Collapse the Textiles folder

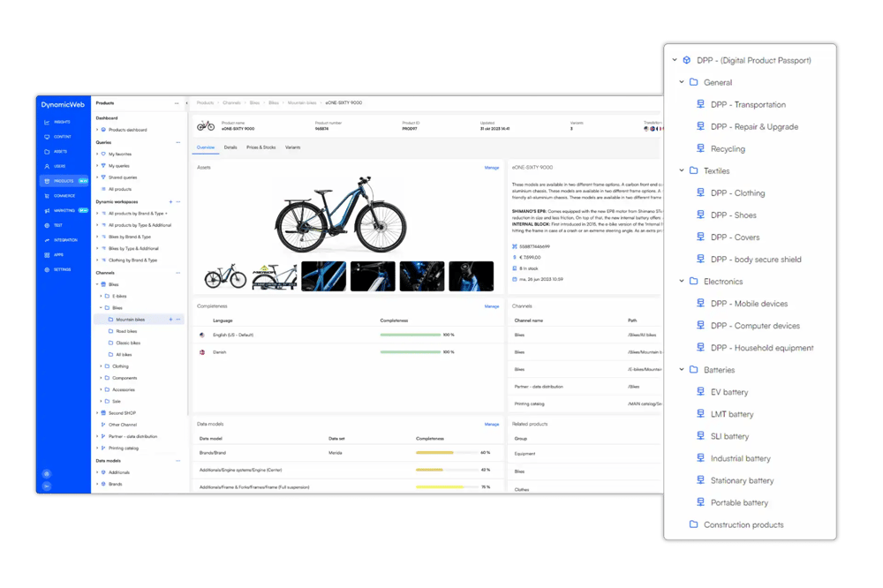tap(682, 170)
